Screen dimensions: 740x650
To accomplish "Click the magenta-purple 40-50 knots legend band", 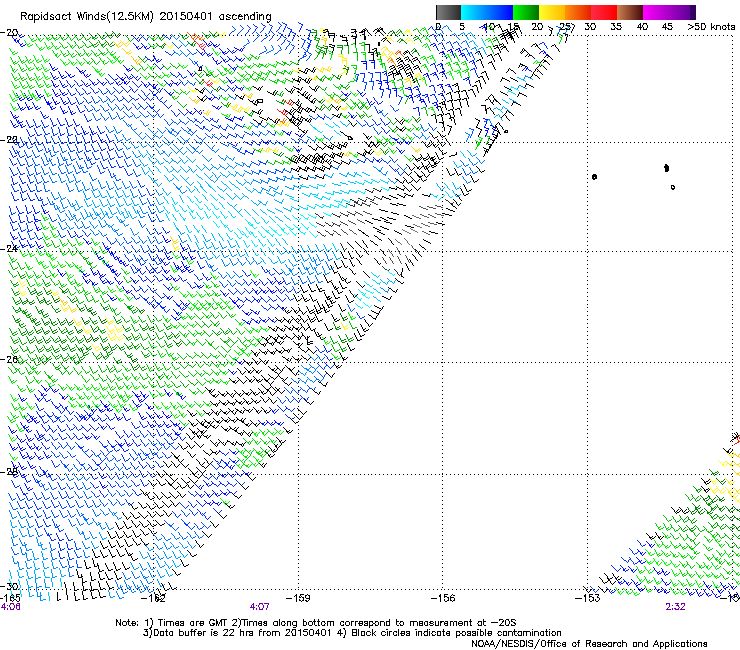I will pos(669,12).
